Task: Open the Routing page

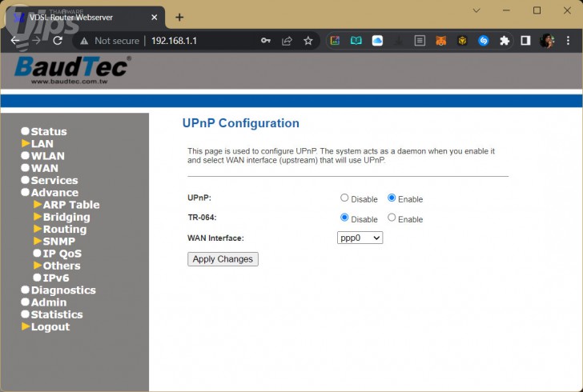Action: pyautogui.click(x=65, y=230)
